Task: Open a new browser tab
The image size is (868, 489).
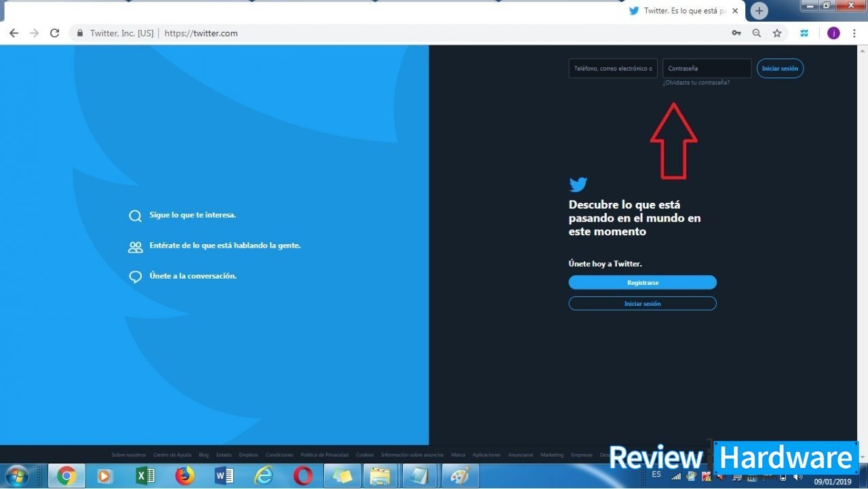Action: [759, 11]
